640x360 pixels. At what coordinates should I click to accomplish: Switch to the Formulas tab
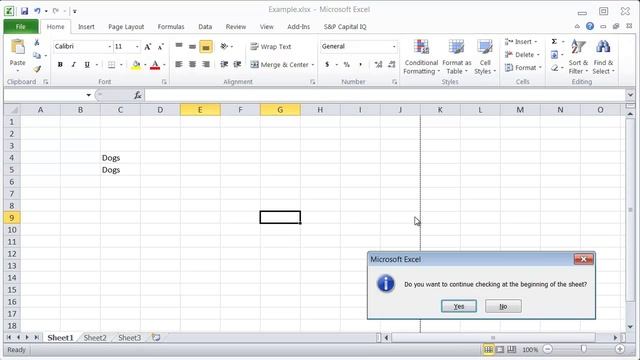[171, 27]
